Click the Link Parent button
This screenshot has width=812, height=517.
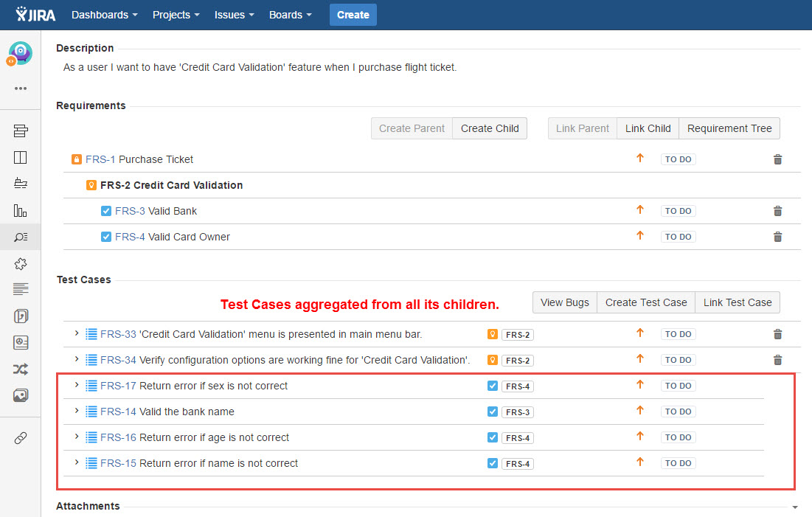coord(583,128)
